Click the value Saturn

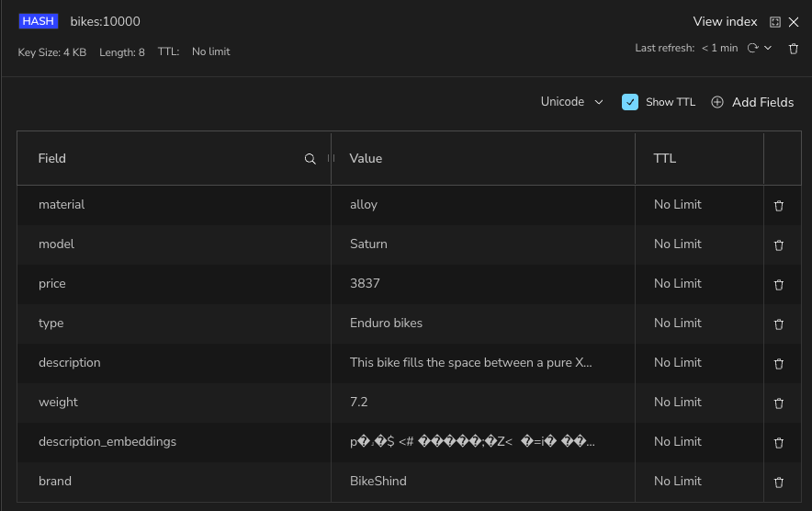(x=368, y=244)
